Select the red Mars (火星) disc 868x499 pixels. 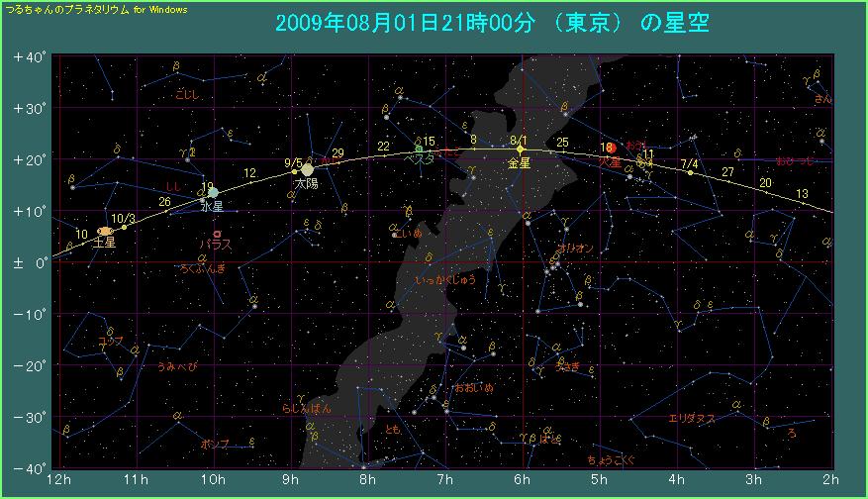point(611,148)
